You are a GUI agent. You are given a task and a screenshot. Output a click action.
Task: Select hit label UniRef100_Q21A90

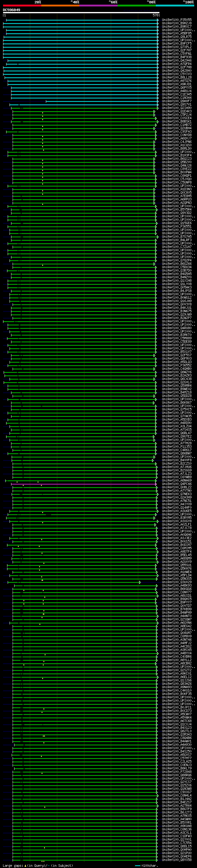177,108
